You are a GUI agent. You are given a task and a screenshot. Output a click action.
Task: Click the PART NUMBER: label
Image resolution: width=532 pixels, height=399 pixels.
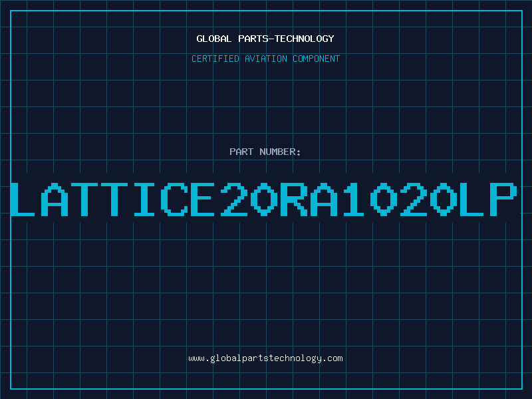pos(265,152)
